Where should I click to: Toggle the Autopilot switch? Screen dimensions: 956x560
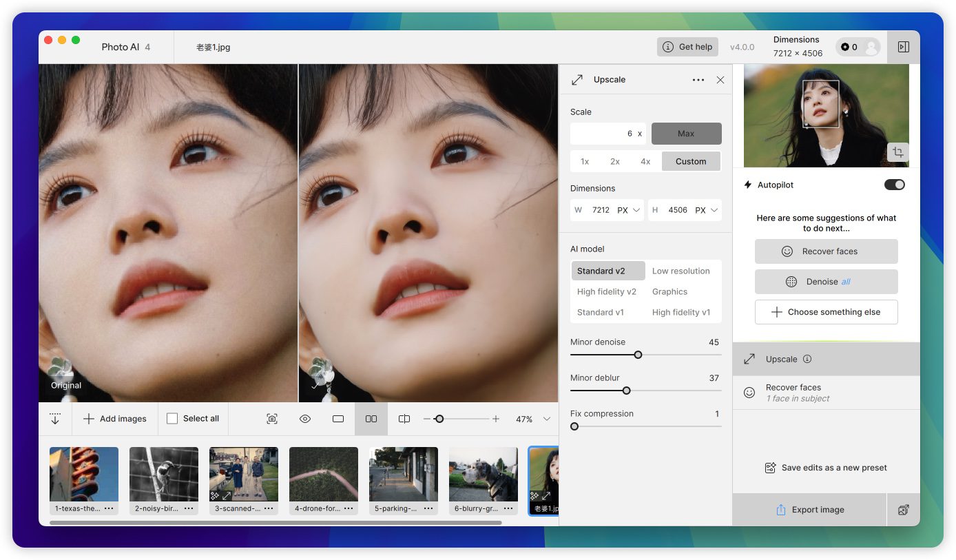tap(894, 185)
